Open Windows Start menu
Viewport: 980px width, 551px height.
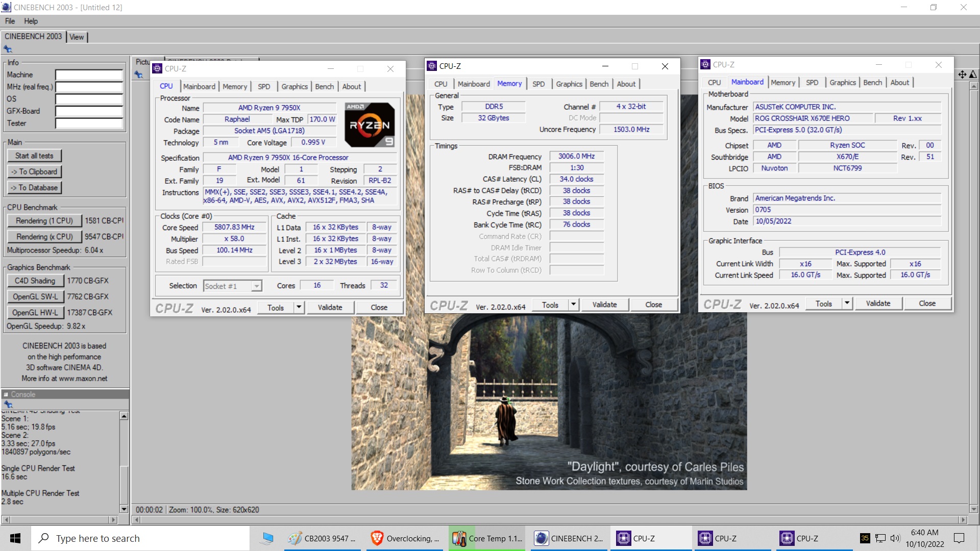coord(15,538)
